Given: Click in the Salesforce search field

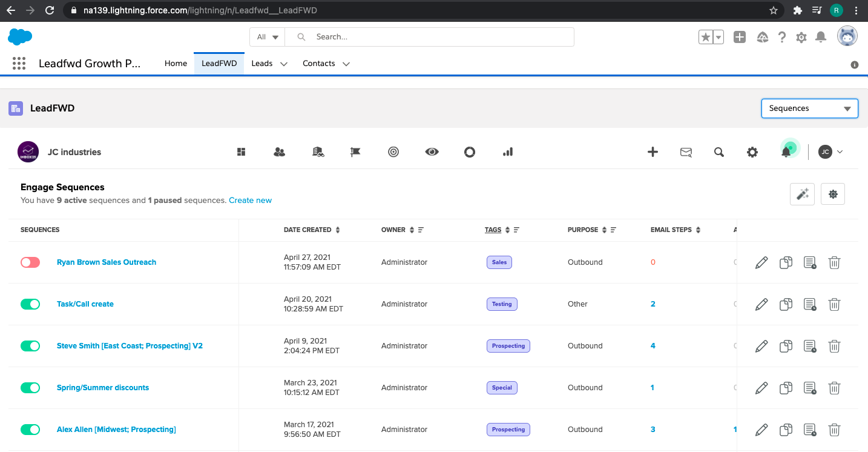Looking at the screenshot, I should (x=430, y=37).
